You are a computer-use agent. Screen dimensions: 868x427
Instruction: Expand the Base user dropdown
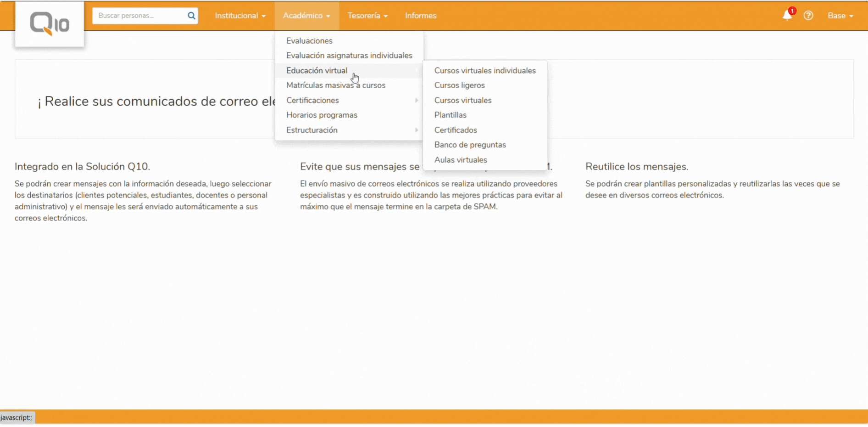pyautogui.click(x=840, y=16)
